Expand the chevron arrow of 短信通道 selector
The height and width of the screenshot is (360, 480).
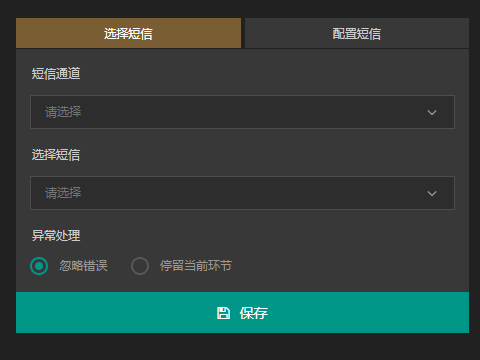coord(432,112)
